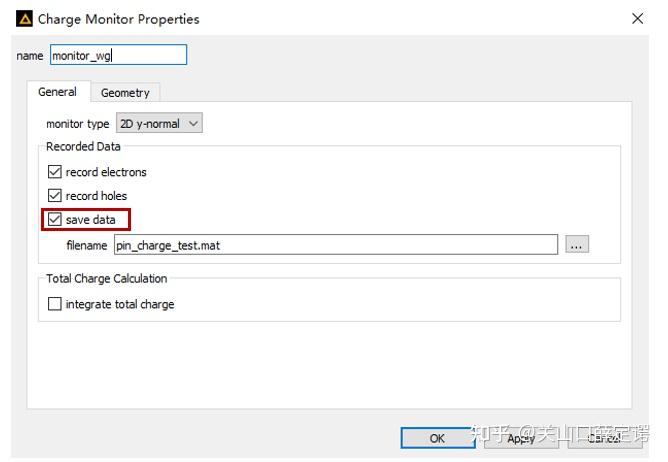Click the Charge Monitor Properties title text
This screenshot has width=668, height=462.
point(118,19)
